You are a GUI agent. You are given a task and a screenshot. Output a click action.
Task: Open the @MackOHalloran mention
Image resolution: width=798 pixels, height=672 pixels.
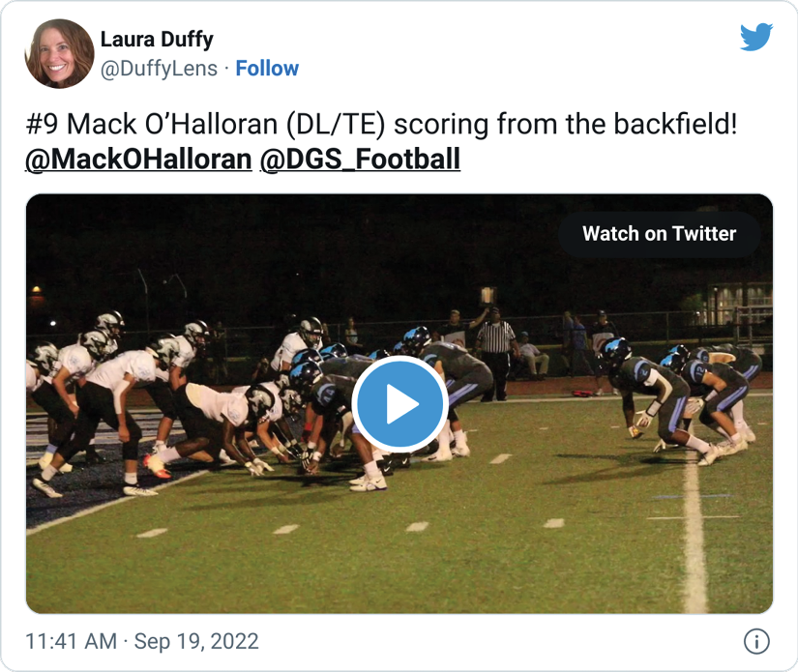click(x=138, y=159)
